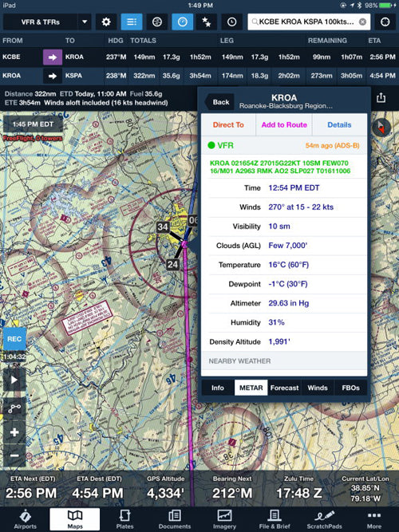Screen dimensions: 399x532
Task: Open the 1:45 PM EDT timestamp button
Action: [x=33, y=124]
